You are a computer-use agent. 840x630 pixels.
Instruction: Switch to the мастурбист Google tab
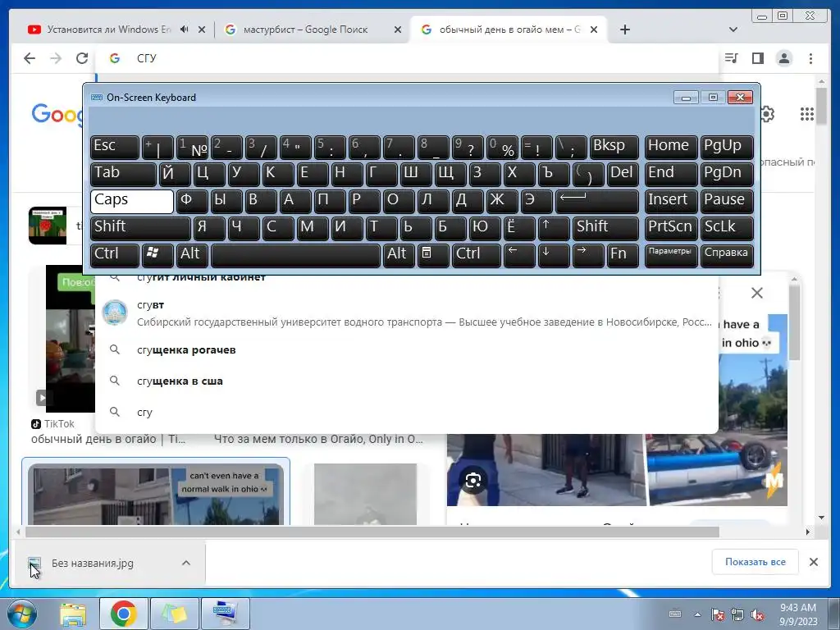(x=313, y=30)
